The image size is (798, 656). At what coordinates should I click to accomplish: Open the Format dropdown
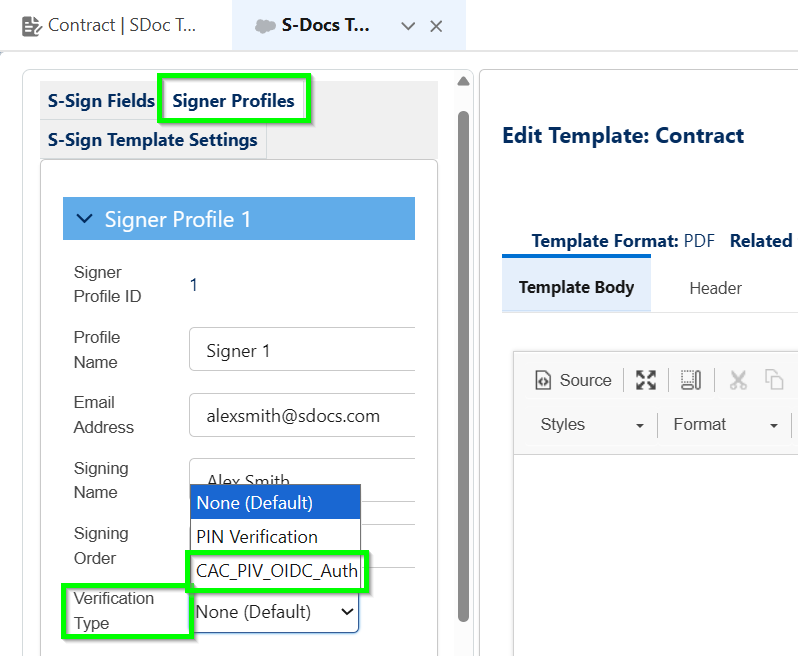[x=725, y=425]
